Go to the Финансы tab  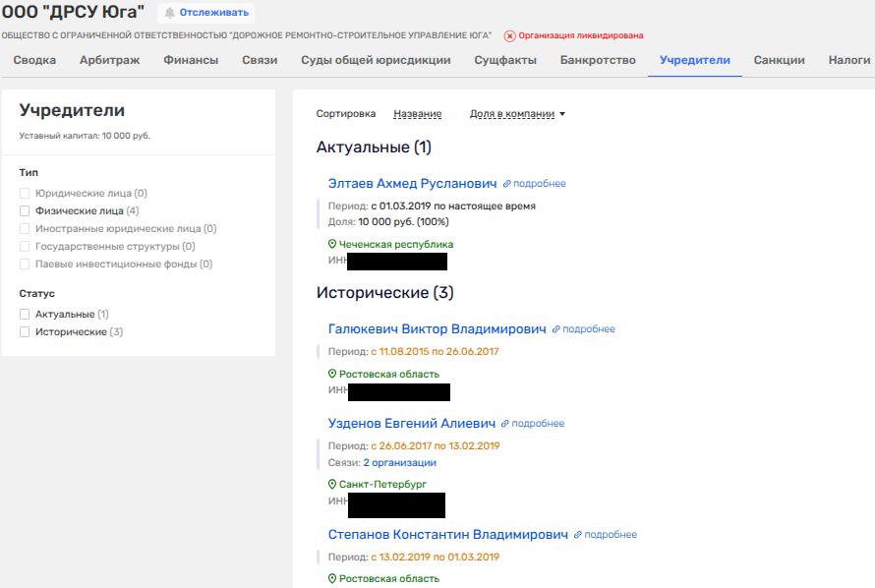(x=191, y=60)
